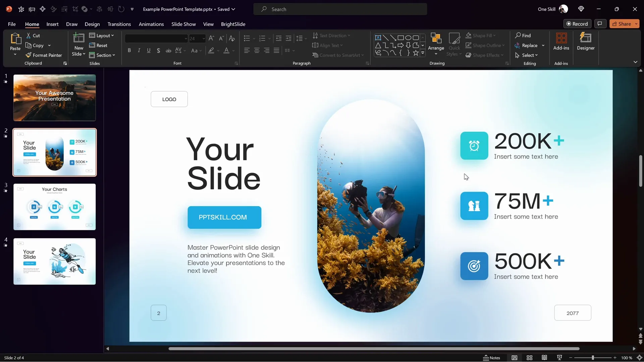
Task: Align text right
Action: coord(267,50)
